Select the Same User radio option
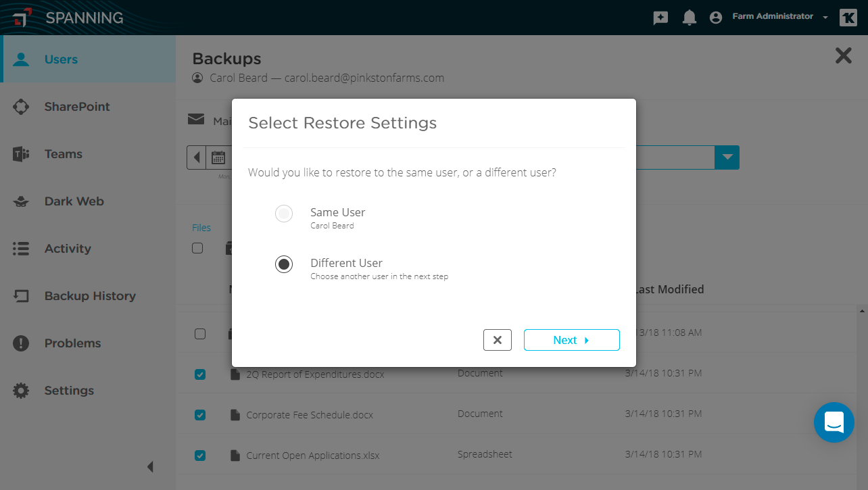This screenshot has height=490, width=868. coord(284,214)
